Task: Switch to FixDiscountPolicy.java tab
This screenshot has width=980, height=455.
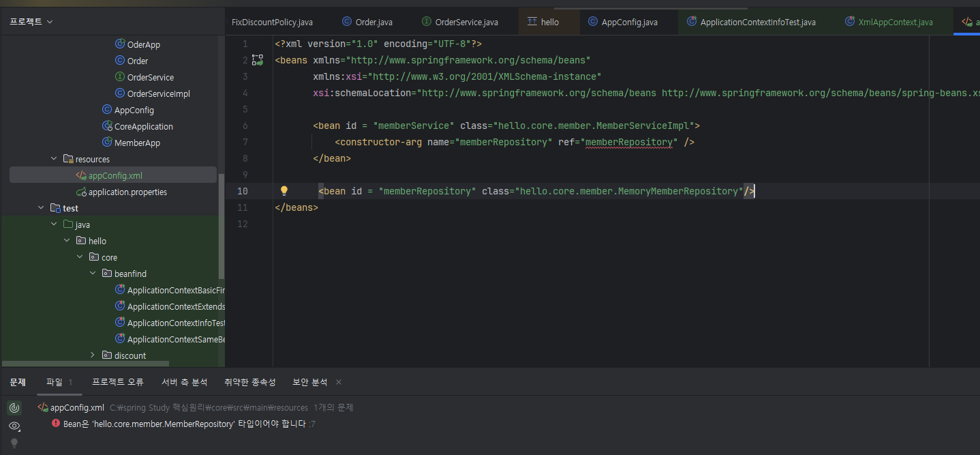Action: click(272, 22)
